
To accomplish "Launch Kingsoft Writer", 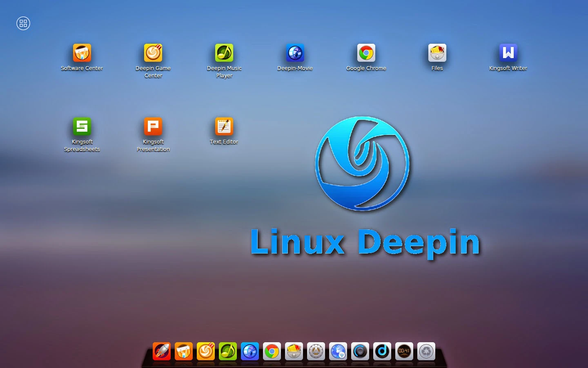I will tap(508, 53).
